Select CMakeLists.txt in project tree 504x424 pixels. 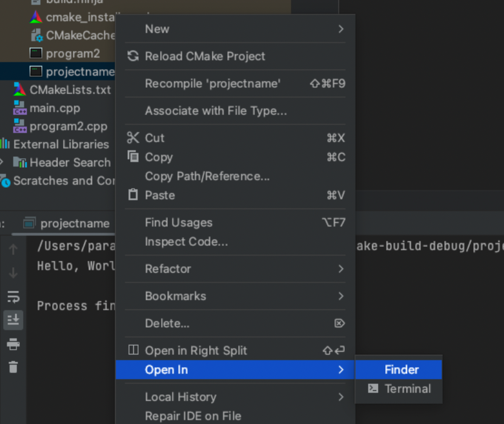coord(70,90)
